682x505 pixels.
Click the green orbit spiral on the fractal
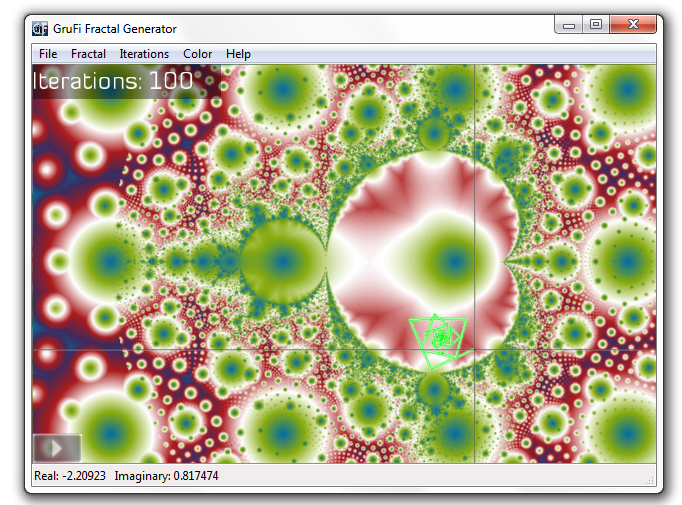coord(440,342)
